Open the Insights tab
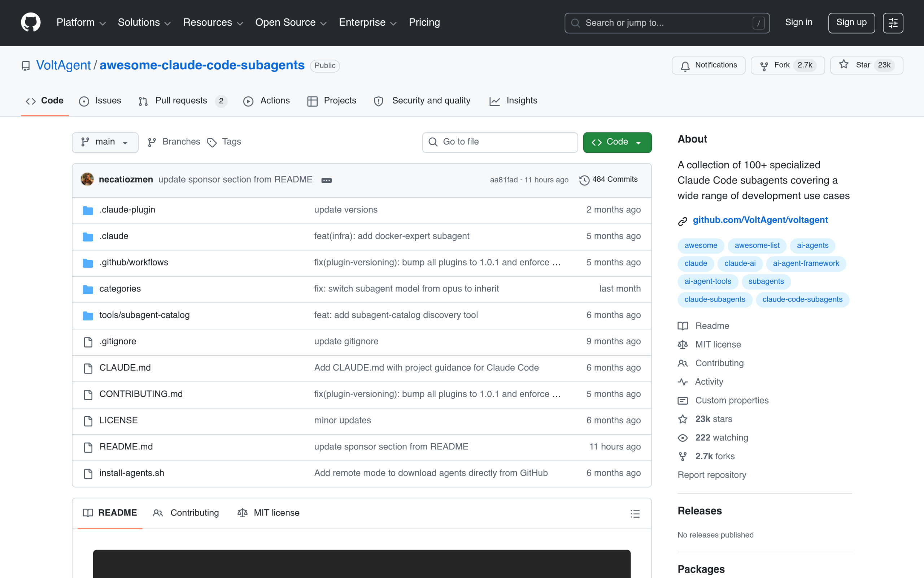The image size is (924, 578). (x=513, y=101)
